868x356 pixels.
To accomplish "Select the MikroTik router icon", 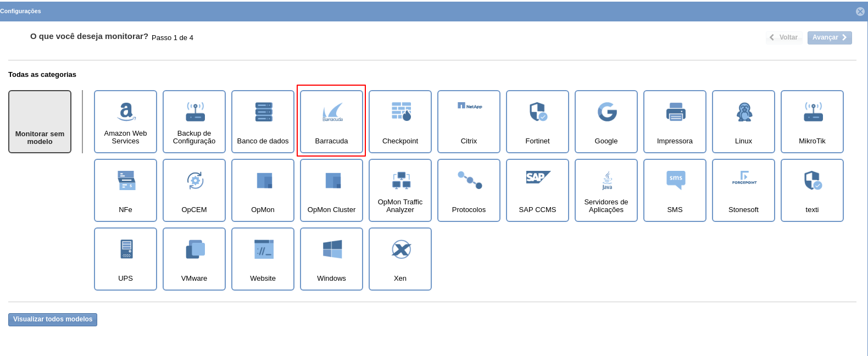I will coord(812,121).
